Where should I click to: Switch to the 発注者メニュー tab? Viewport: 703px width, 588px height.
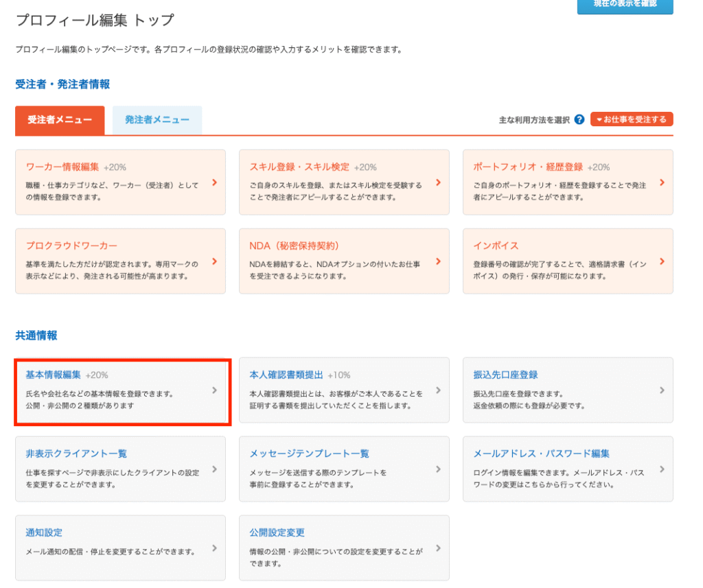157,120
